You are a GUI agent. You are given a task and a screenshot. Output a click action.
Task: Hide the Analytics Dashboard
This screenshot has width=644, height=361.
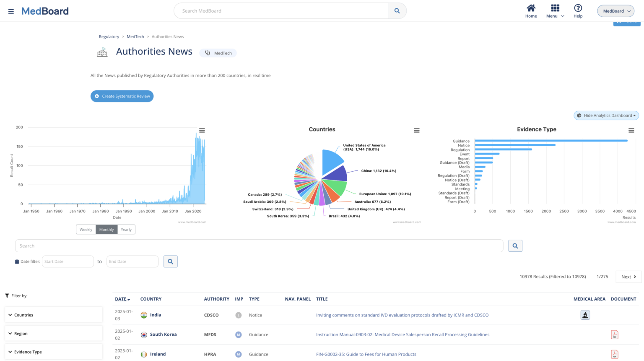606,115
